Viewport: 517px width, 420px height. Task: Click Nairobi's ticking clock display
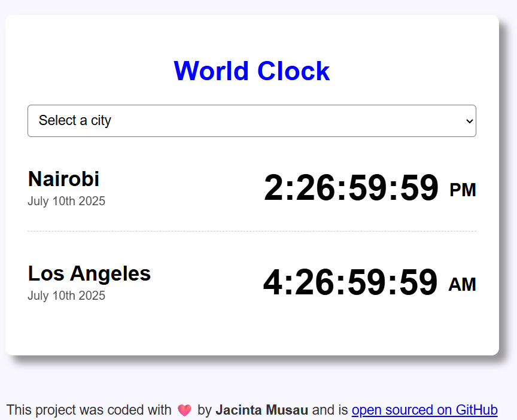352,187
